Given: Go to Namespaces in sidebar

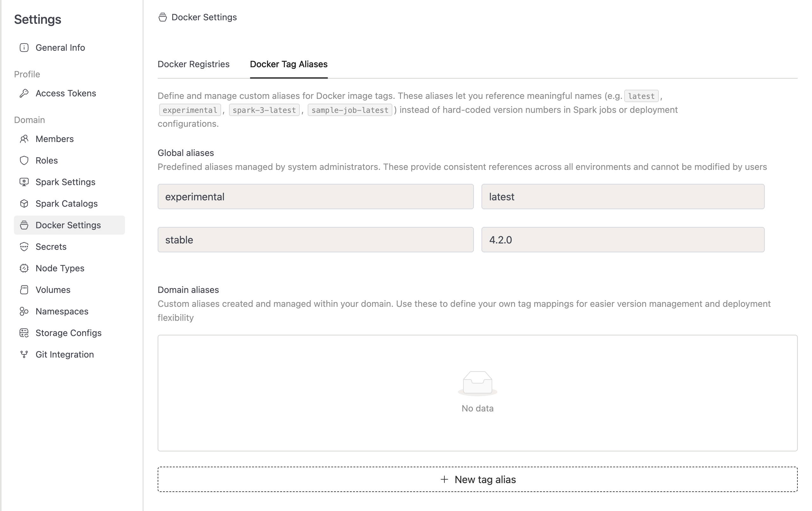Looking at the screenshot, I should [x=62, y=312].
